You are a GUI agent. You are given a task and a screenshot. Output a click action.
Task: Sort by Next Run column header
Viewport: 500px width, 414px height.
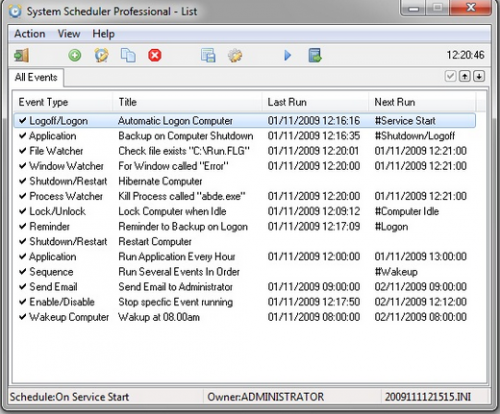pos(422,102)
